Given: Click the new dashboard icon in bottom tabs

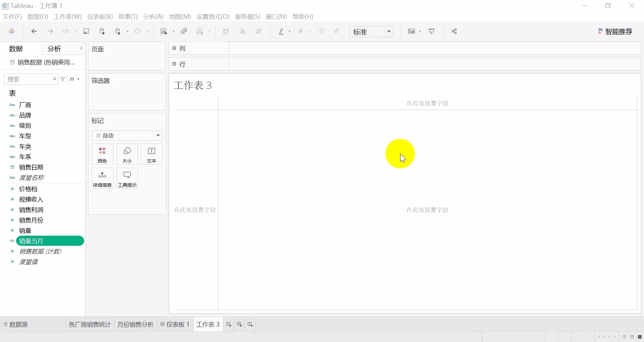Looking at the screenshot, I should tap(239, 325).
